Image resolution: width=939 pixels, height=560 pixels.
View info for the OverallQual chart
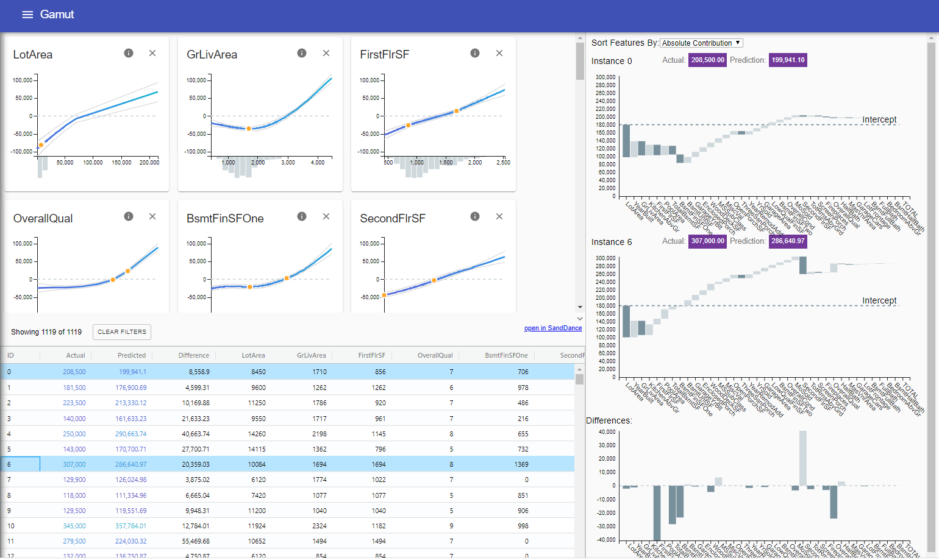(x=129, y=216)
